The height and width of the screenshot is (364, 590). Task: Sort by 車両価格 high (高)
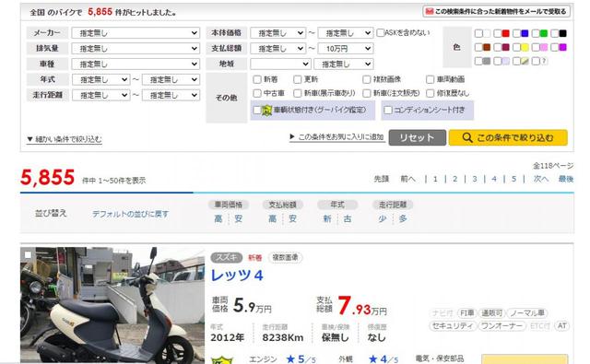coord(218,218)
